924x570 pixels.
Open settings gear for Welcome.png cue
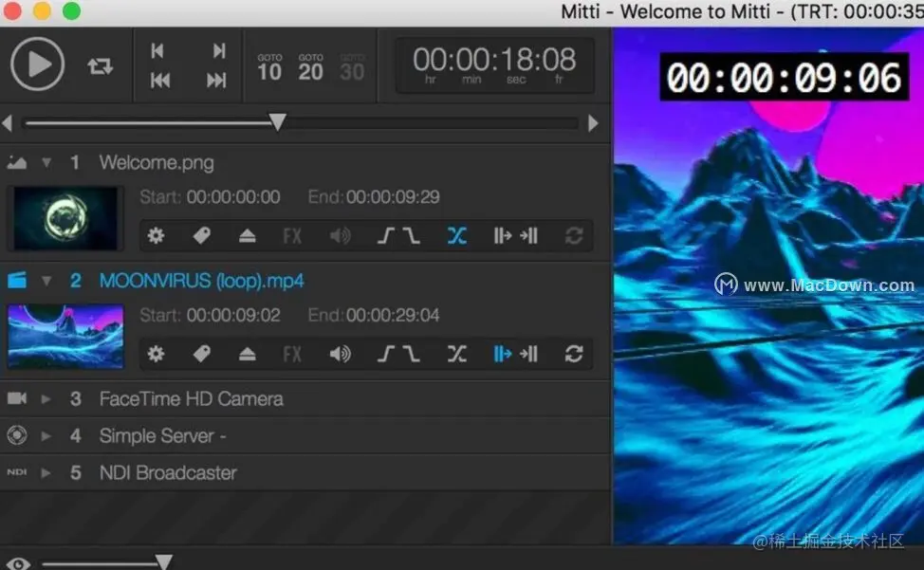(157, 236)
